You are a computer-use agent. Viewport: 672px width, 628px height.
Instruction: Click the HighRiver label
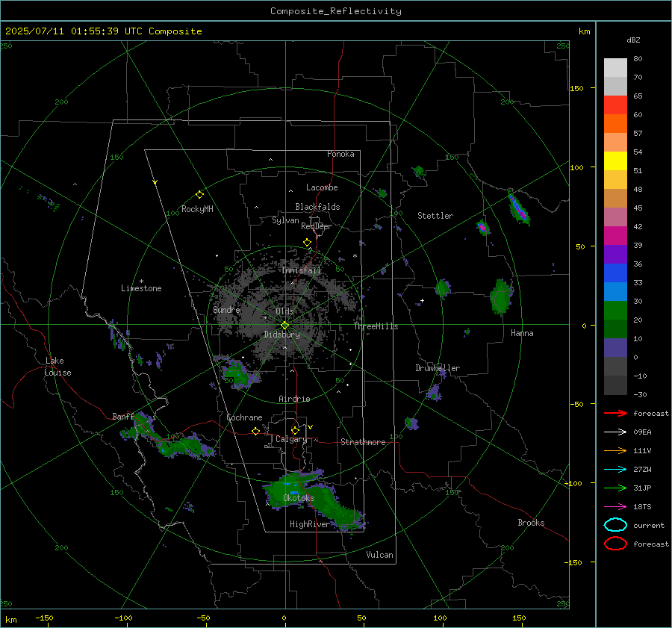[x=309, y=524]
